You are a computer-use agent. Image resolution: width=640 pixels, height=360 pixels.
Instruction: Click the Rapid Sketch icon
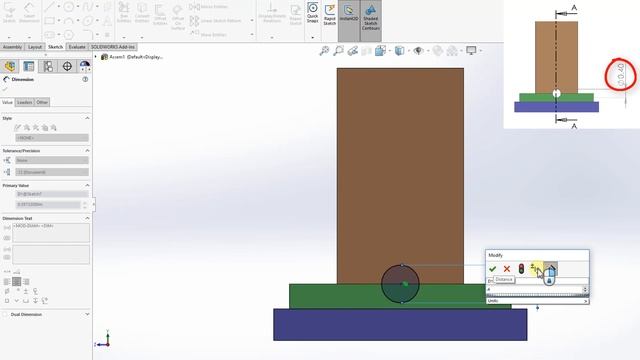(x=329, y=15)
